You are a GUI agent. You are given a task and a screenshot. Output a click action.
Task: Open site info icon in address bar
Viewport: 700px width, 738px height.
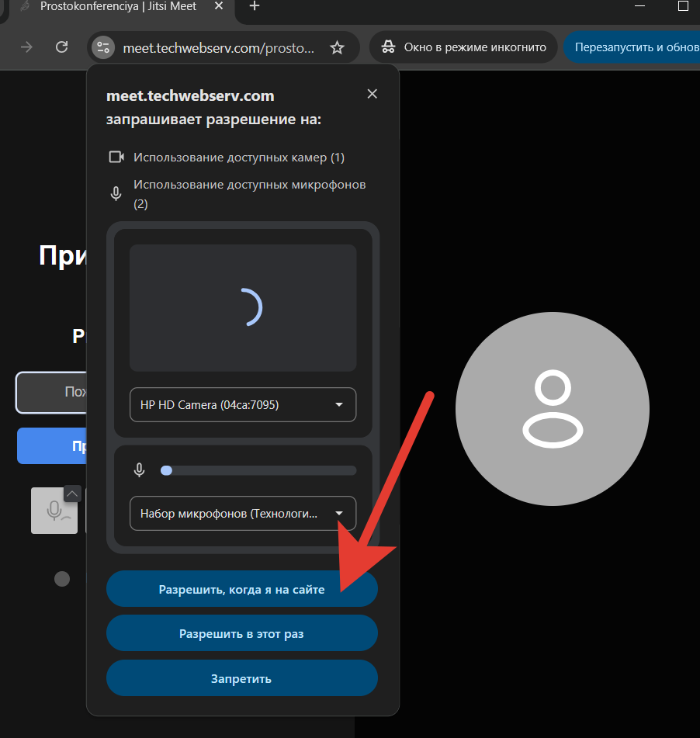click(102, 47)
